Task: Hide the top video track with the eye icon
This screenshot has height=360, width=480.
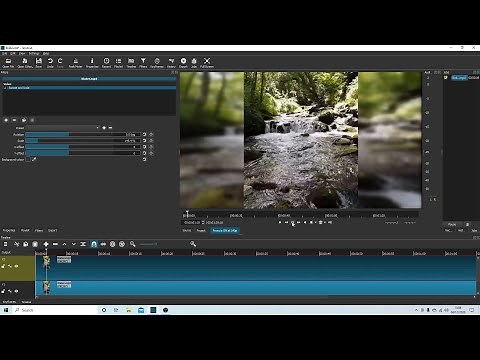Action: pyautogui.click(x=16, y=266)
